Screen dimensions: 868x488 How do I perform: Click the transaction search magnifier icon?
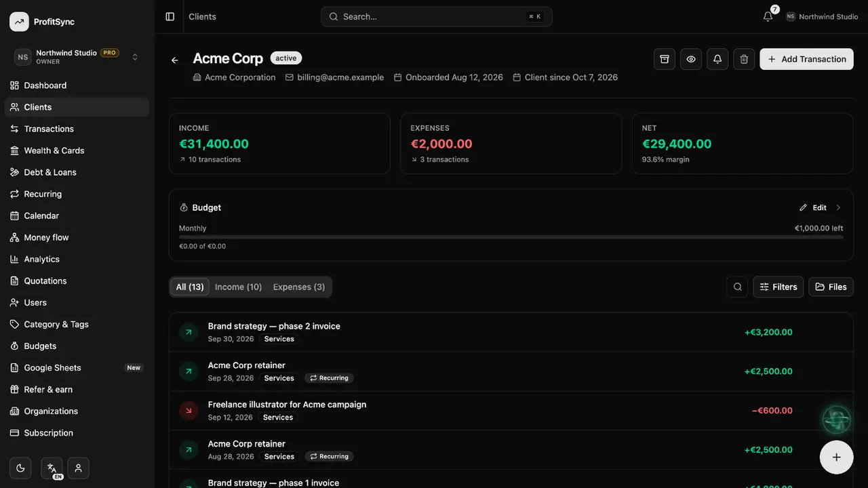[738, 287]
